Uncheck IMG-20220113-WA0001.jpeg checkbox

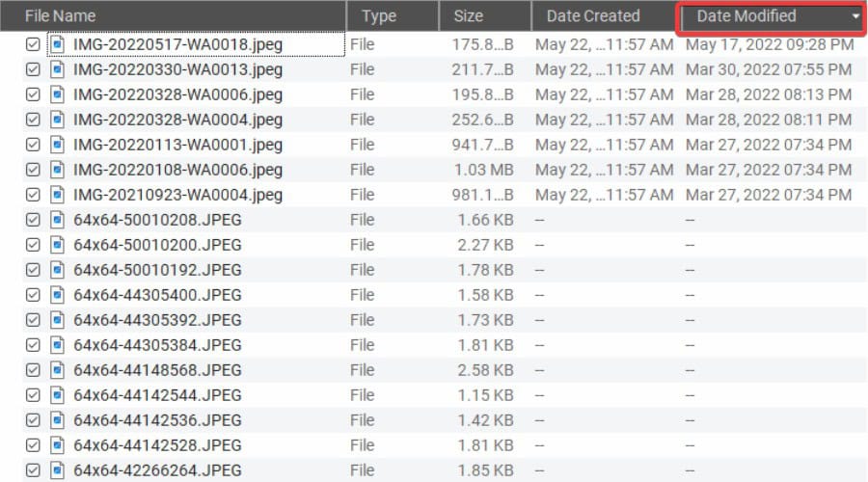pos(33,145)
